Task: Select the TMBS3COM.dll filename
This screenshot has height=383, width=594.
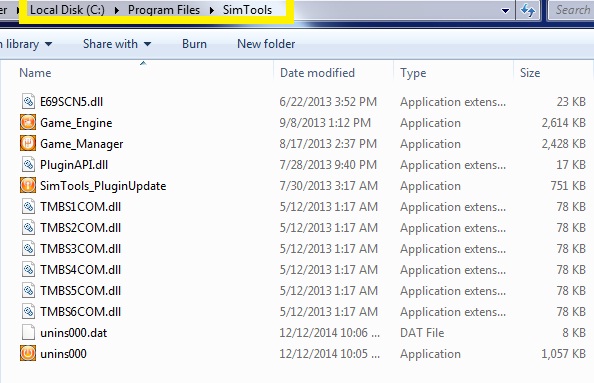Action: tap(80, 249)
